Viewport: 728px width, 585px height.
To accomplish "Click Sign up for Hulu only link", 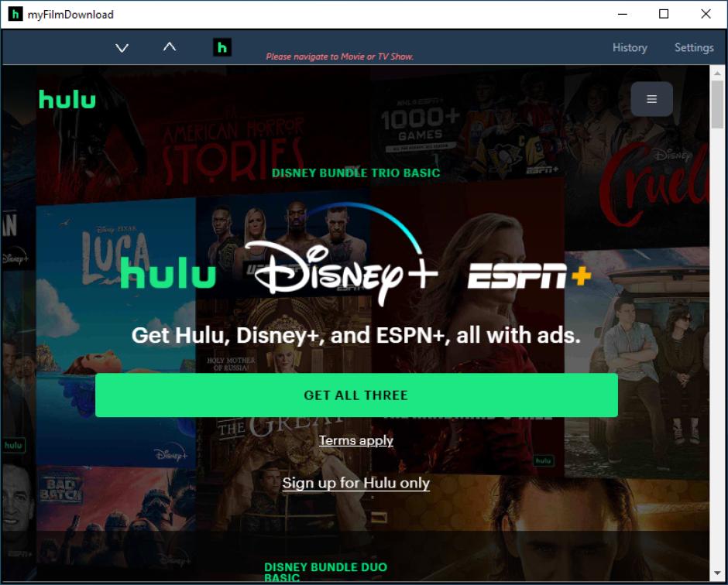I will [356, 483].
